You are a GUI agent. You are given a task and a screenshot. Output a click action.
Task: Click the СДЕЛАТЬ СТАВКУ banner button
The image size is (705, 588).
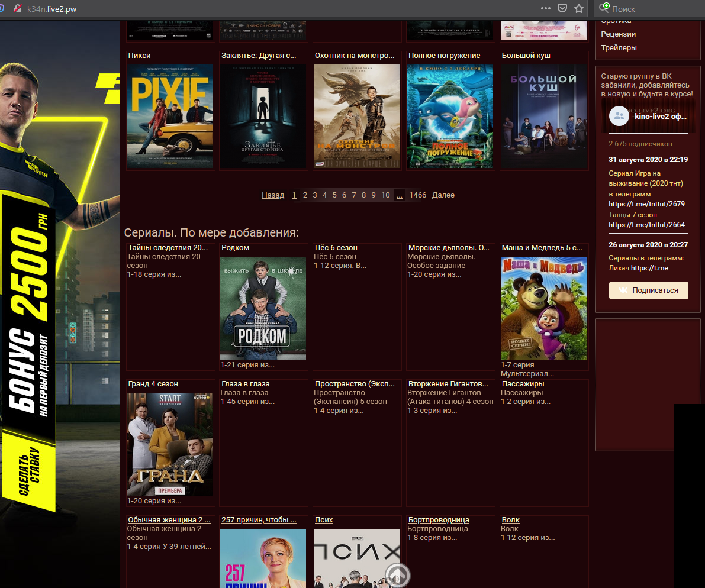pos(29,471)
